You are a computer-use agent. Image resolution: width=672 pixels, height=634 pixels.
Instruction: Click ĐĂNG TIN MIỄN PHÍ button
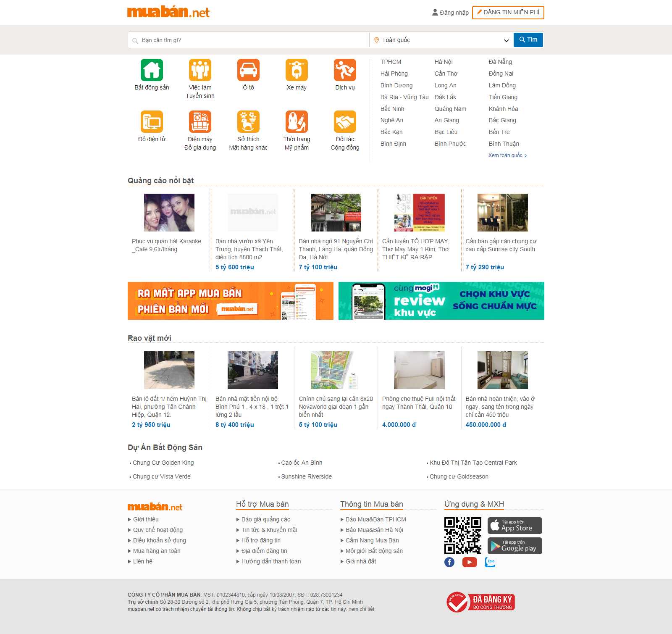click(x=508, y=13)
